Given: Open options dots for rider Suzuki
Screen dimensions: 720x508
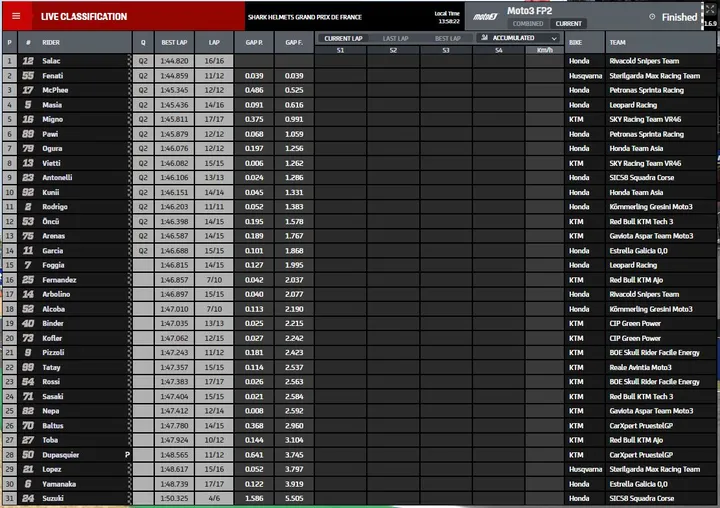Looking at the screenshot, I should [x=129, y=498].
